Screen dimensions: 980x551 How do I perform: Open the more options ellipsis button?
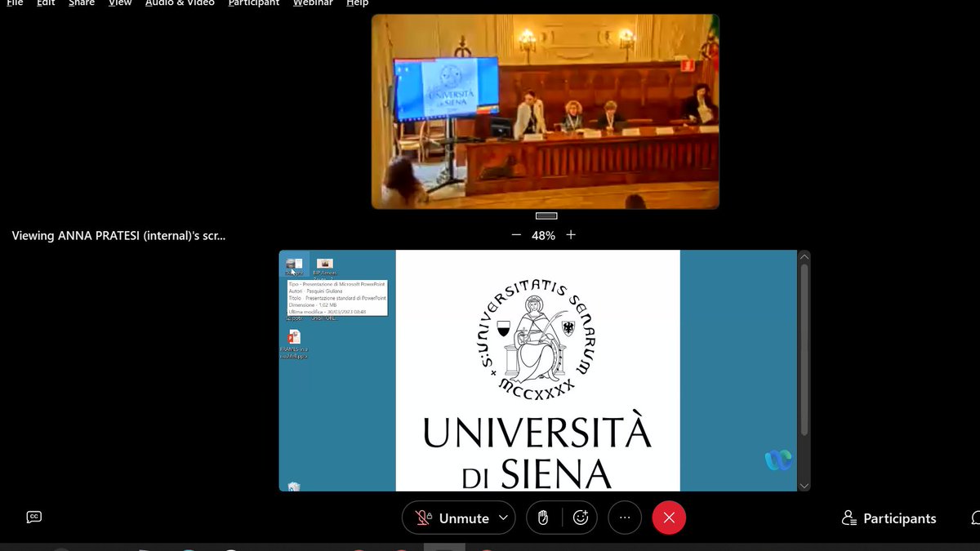click(x=625, y=518)
